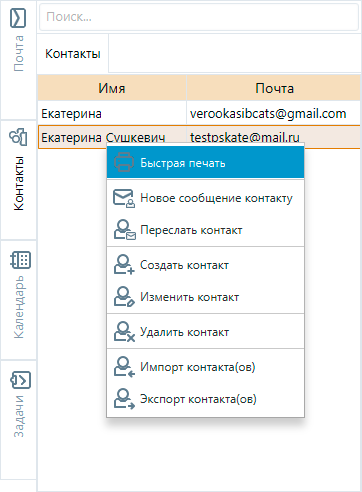Click the delete contact person-x icon
The height and width of the screenshot is (492, 362).
[x=124, y=332]
